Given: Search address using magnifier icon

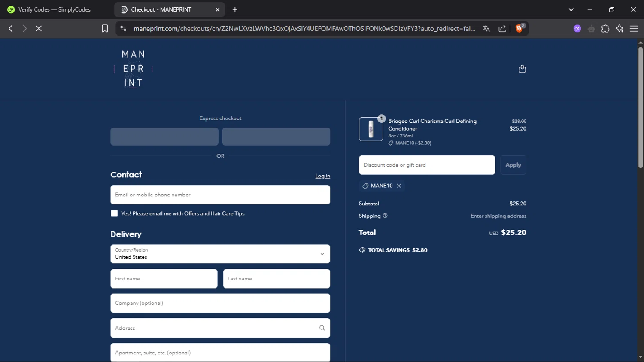Looking at the screenshot, I should (322, 328).
